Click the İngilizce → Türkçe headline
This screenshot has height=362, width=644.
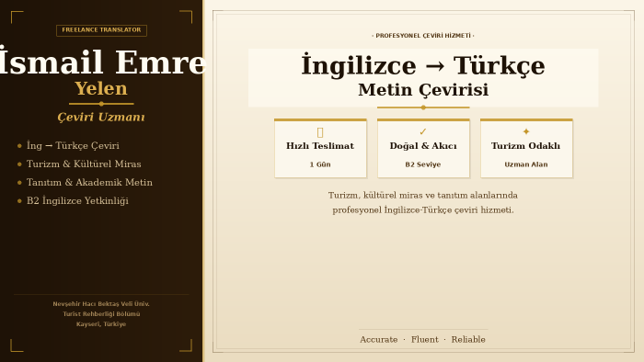pos(423,65)
